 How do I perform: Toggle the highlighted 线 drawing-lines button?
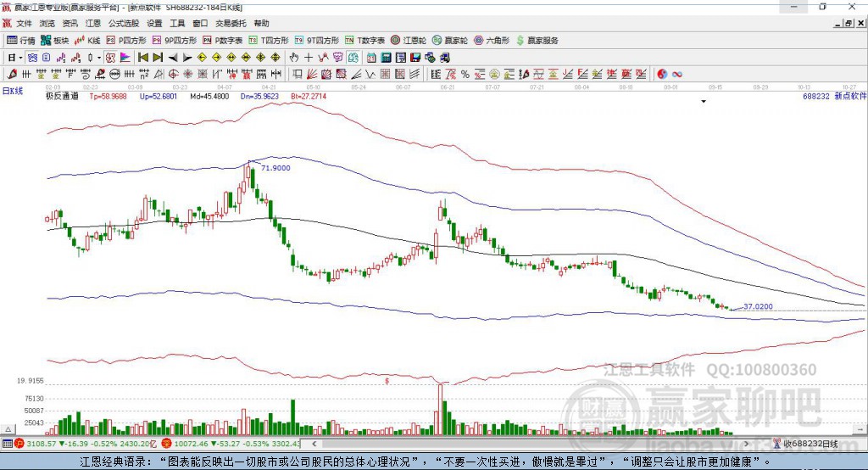pos(353,58)
